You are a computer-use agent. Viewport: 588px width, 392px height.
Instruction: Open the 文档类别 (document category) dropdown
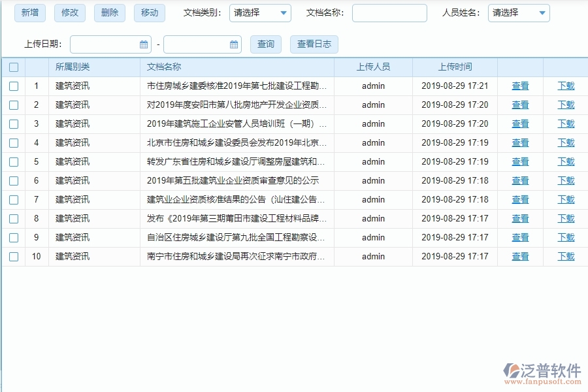260,12
